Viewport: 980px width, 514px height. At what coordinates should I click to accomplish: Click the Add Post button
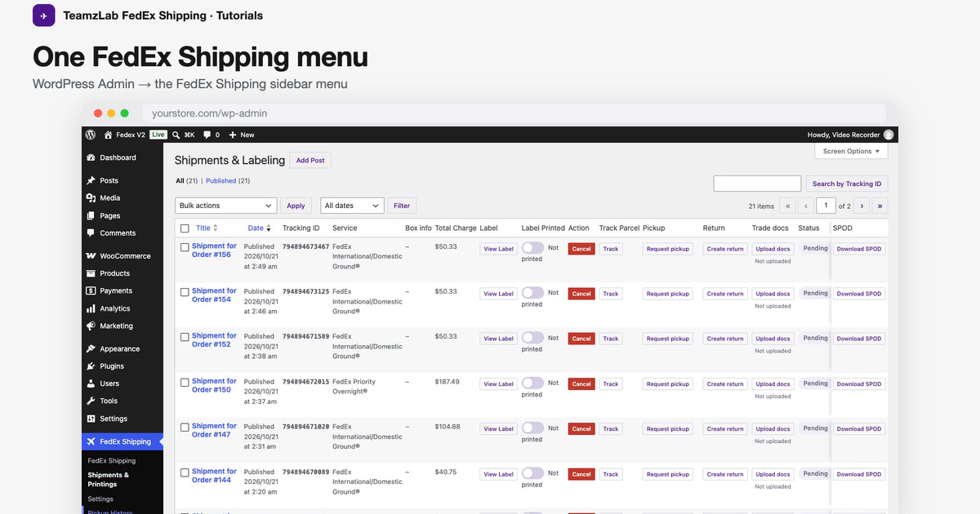pyautogui.click(x=310, y=161)
